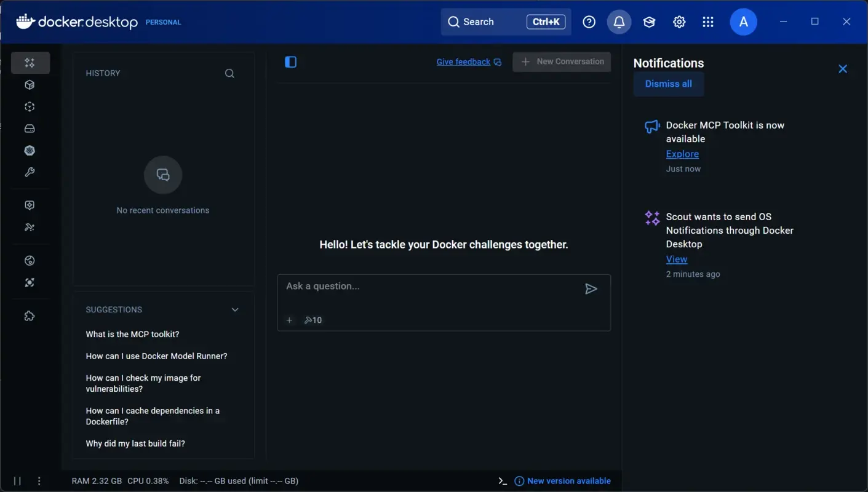Open the Containers view in the sidebar
The width and height of the screenshot is (868, 492).
click(x=29, y=84)
